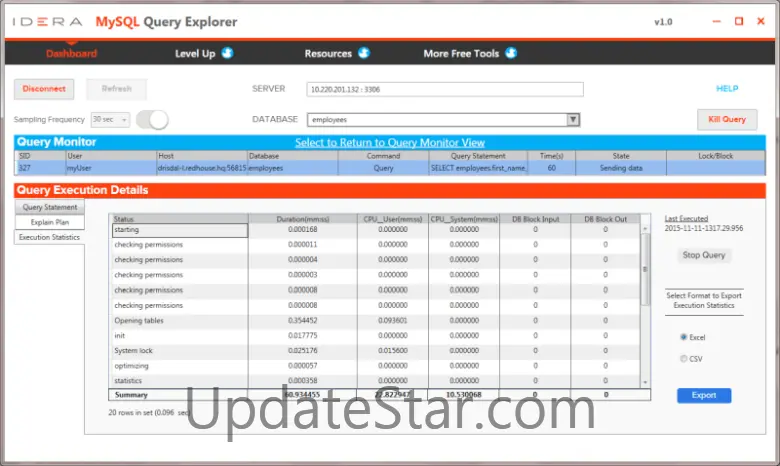Click the Lock/Block column header
780x466 pixels.
715,156
